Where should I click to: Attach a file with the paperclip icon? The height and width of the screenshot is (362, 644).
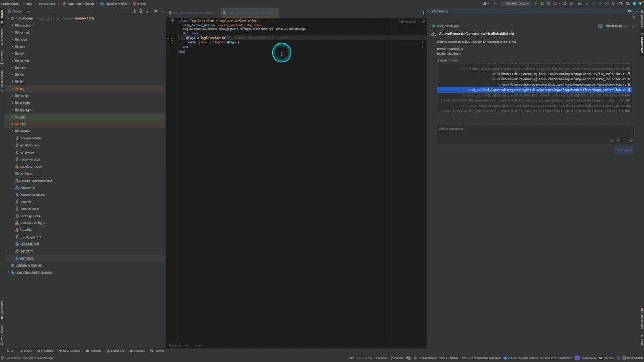pyautogui.click(x=631, y=141)
